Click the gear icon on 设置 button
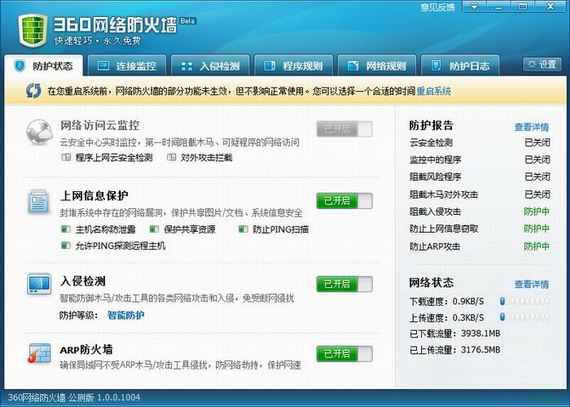The height and width of the screenshot is (407, 570). tap(532, 64)
